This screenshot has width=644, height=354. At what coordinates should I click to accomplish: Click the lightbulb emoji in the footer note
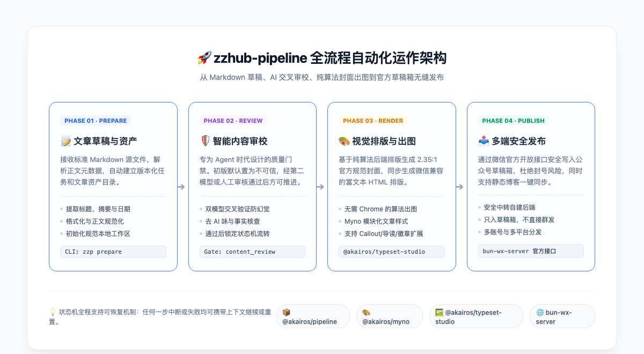[53, 312]
